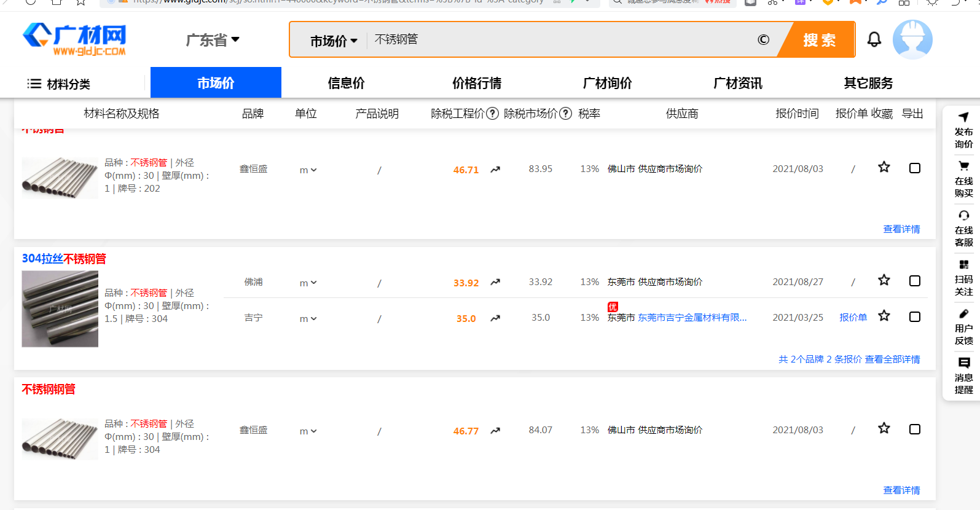This screenshot has width=980, height=510.
Task: Check export box for the 46.71 row
Action: [914, 168]
